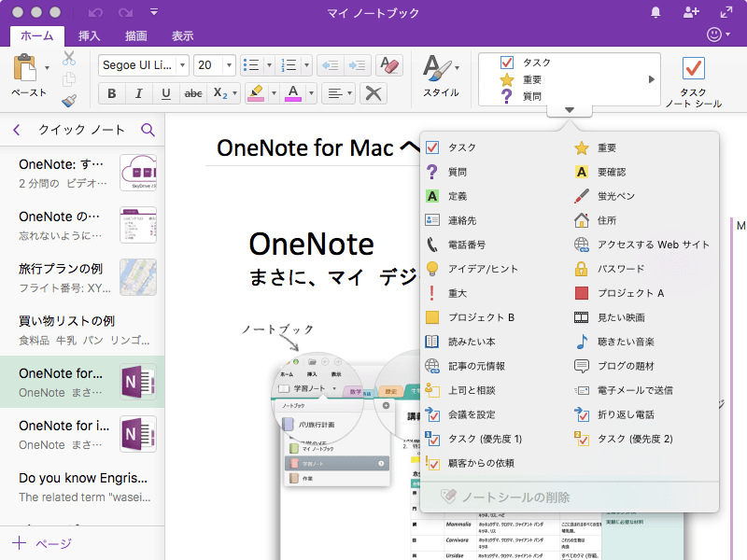Viewport: 747px width, 560px height.
Task: Switch to the ホーム tab
Action: coord(36,35)
